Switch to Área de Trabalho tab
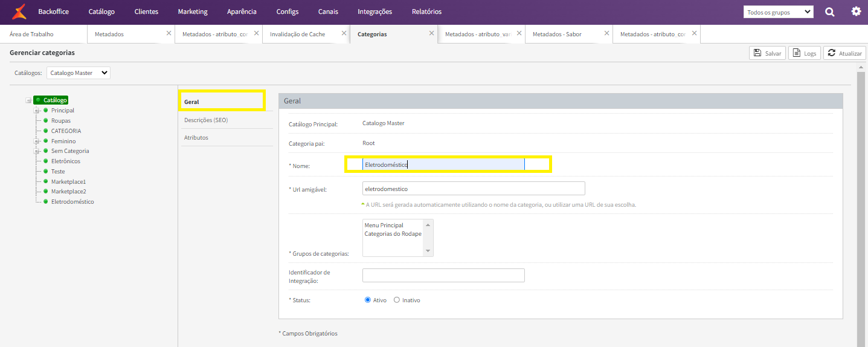868x347 pixels. coord(43,34)
